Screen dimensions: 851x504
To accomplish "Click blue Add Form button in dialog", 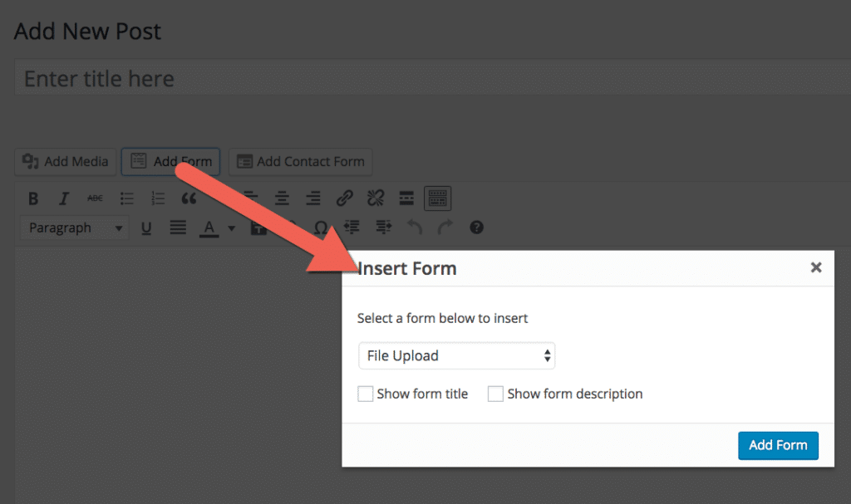I will click(x=778, y=445).
